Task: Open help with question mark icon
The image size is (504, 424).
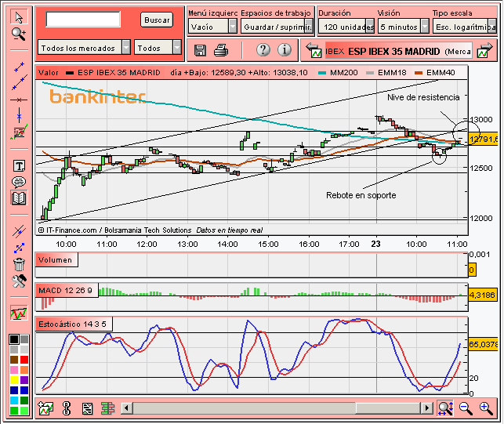Action: click(263, 50)
